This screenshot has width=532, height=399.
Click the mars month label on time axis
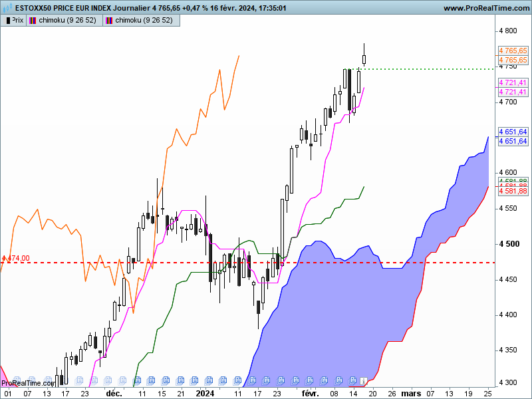(411, 394)
